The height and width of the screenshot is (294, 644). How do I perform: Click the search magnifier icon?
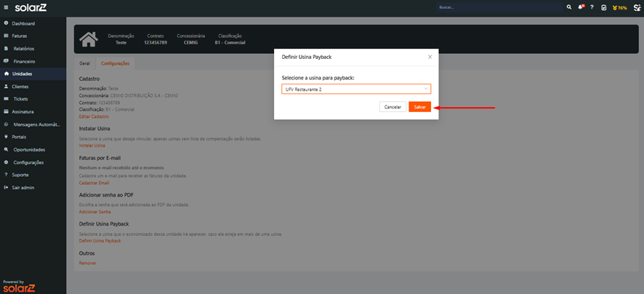(x=569, y=7)
